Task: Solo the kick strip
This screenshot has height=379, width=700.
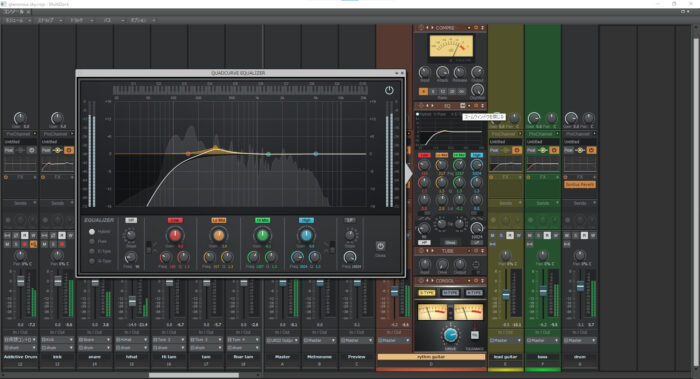Action: coord(53,244)
